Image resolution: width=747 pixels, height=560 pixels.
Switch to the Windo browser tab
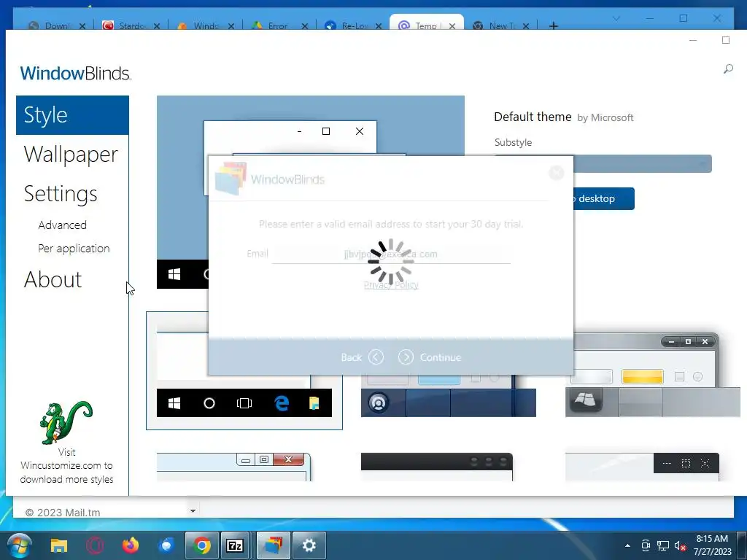(200, 26)
